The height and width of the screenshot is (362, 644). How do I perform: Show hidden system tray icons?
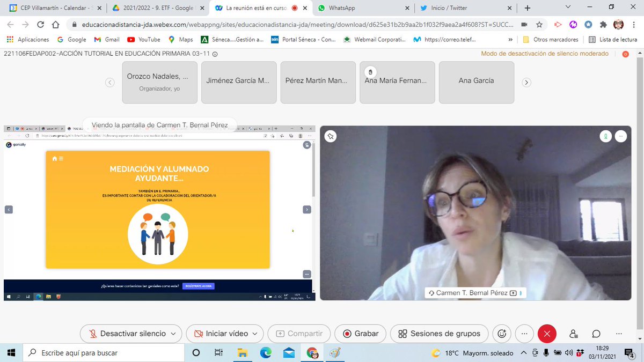(x=524, y=352)
